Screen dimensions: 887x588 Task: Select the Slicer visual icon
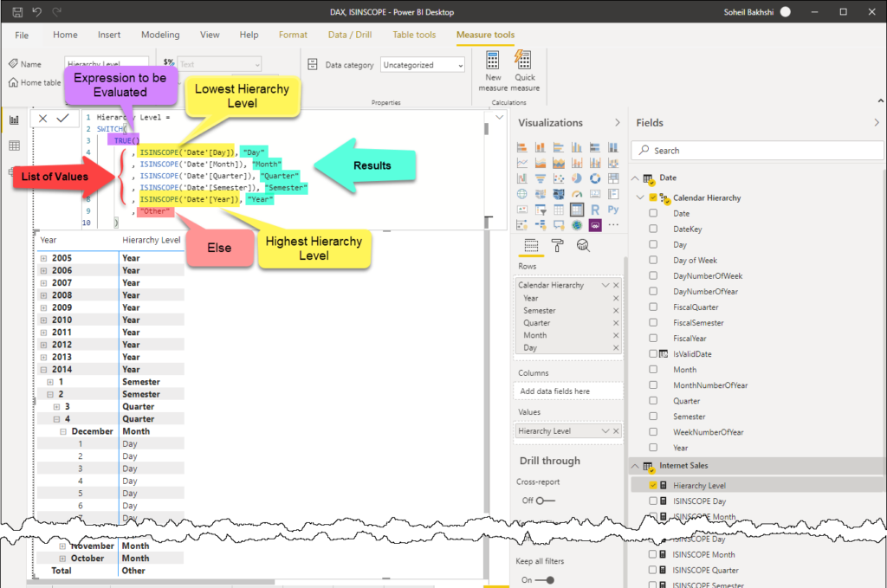click(x=541, y=210)
